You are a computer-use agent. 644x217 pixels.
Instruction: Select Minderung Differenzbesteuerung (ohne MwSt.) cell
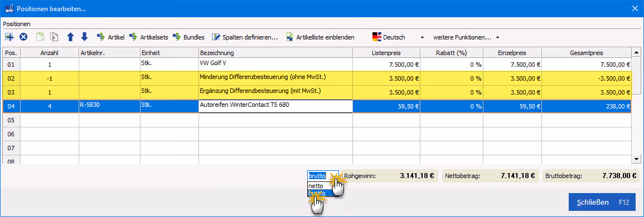click(x=275, y=78)
